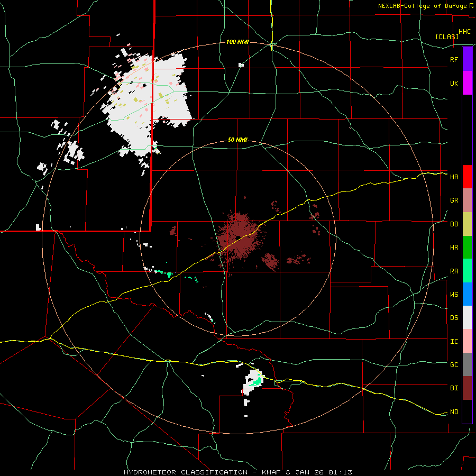Select the BI biological brown swatch
Screen dimensions: 476x476
[467, 388]
